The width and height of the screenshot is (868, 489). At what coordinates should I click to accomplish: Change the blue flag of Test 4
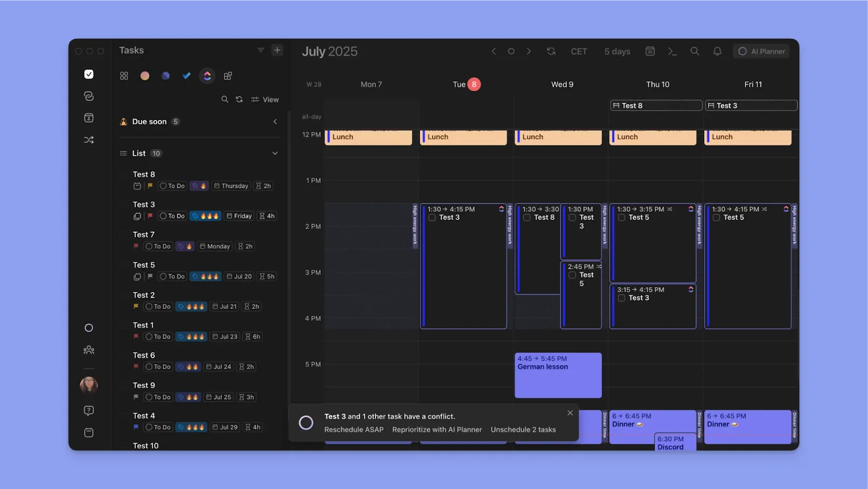click(x=136, y=427)
